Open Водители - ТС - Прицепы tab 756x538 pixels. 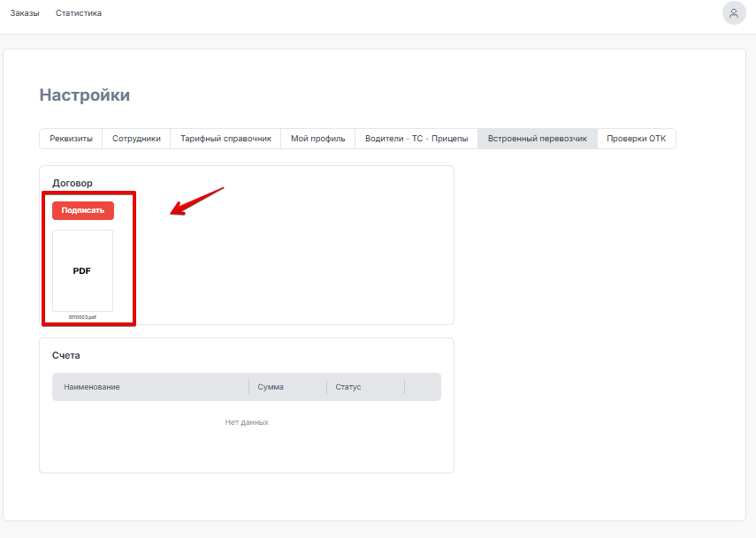[416, 139]
